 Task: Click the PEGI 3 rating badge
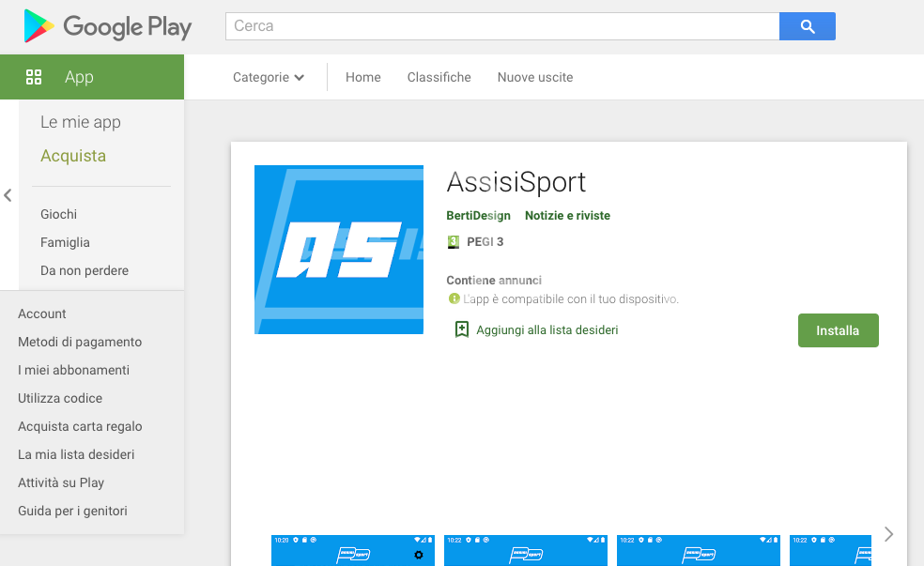point(454,242)
